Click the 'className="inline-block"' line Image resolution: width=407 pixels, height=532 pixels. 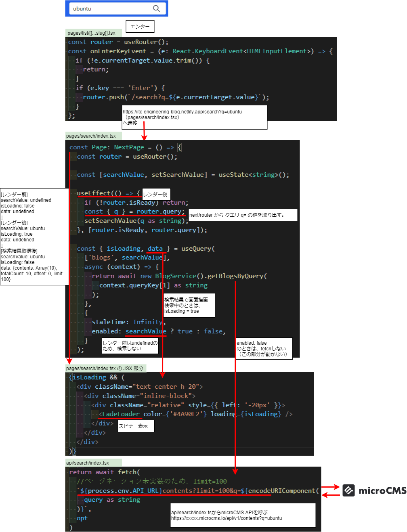pos(140,396)
